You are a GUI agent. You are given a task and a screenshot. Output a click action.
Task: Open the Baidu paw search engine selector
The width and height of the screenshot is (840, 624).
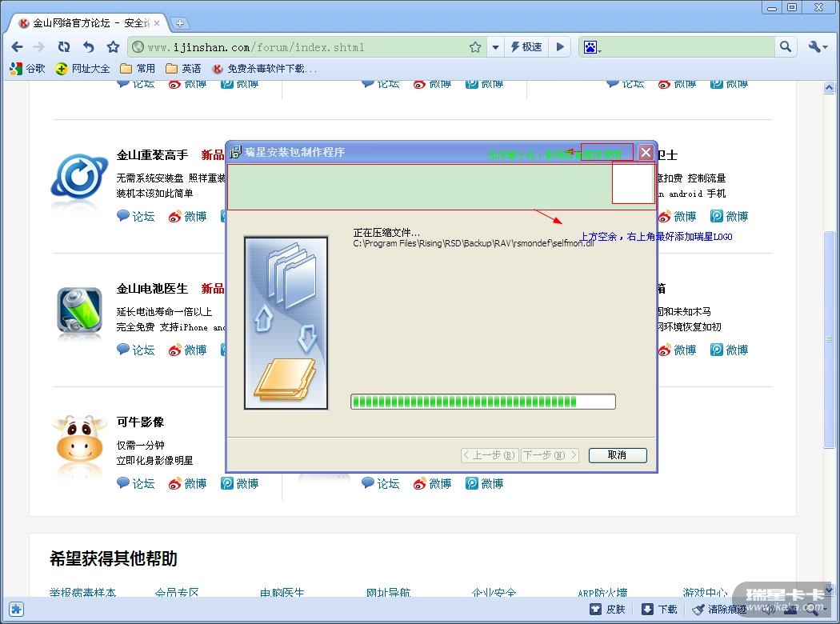[x=591, y=47]
